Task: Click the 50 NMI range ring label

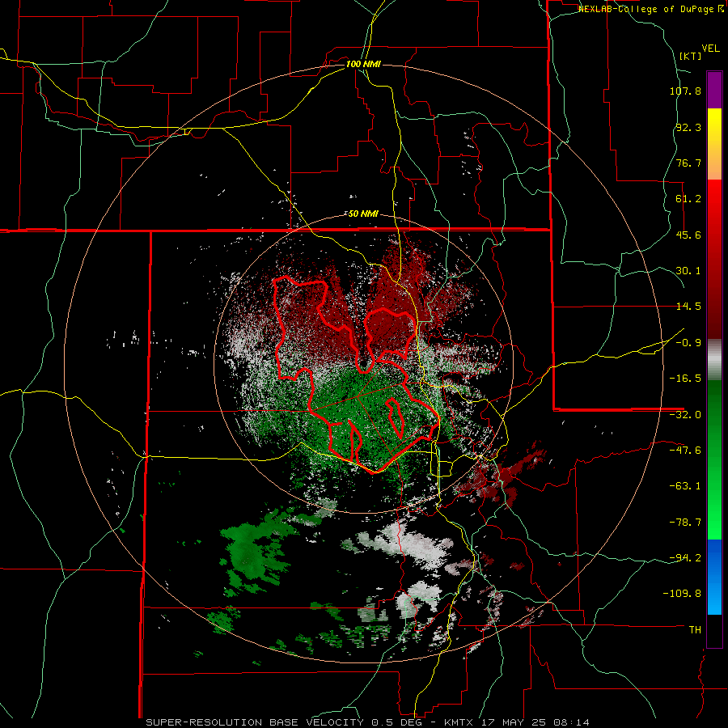Action: [x=363, y=214]
